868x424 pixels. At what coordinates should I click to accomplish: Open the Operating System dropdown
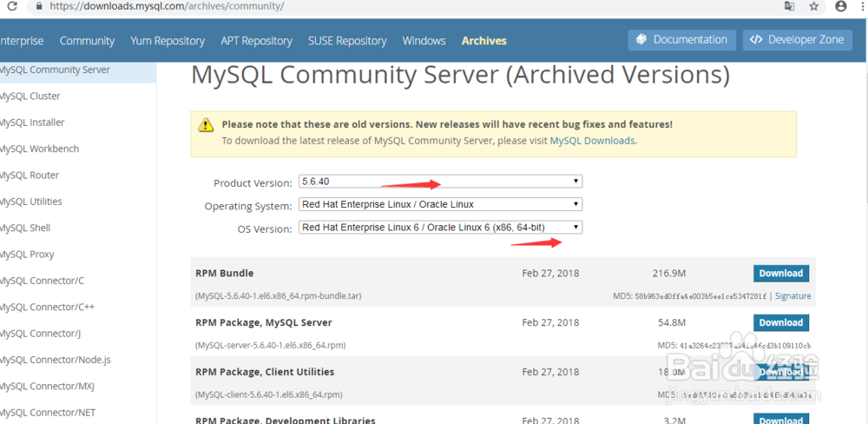point(441,204)
